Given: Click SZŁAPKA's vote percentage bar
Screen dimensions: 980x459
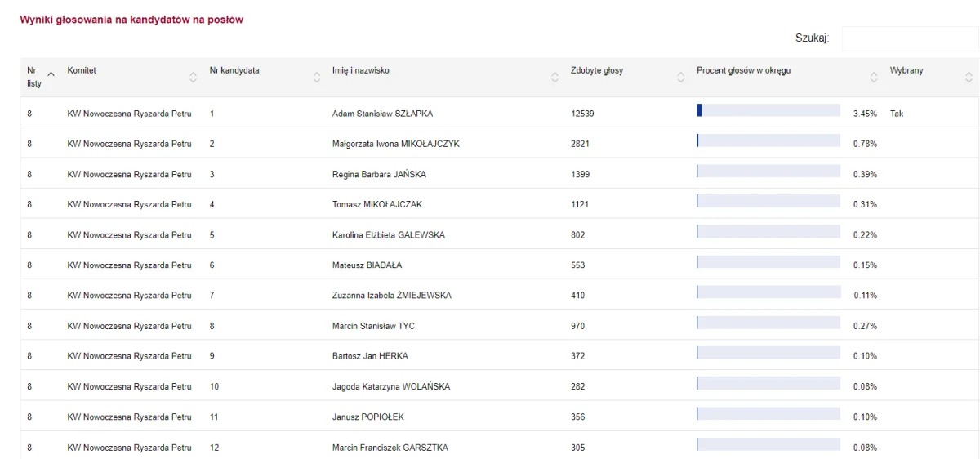Looking at the screenshot, I should (768, 110).
